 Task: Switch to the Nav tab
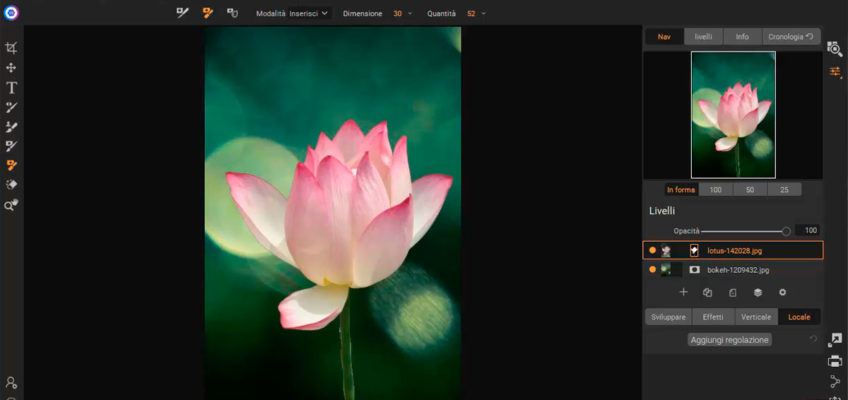664,37
